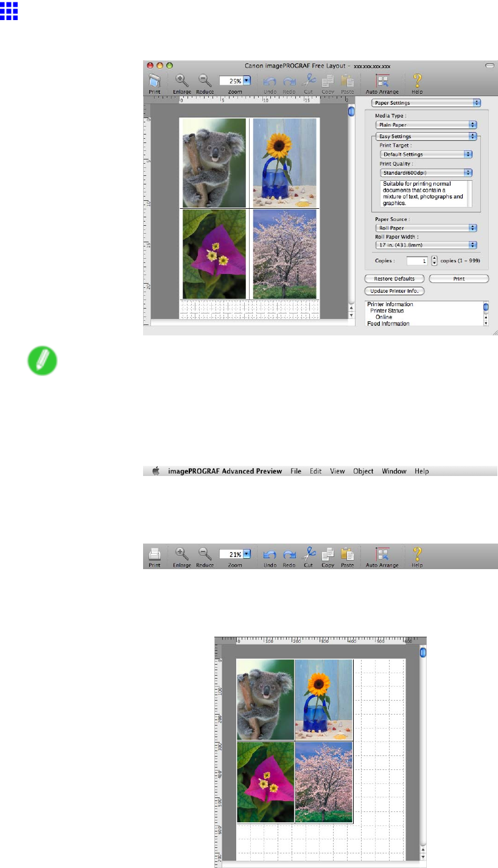498x868 pixels.
Task: Open Print Quality dropdown Standard(600dpi)
Action: [426, 172]
